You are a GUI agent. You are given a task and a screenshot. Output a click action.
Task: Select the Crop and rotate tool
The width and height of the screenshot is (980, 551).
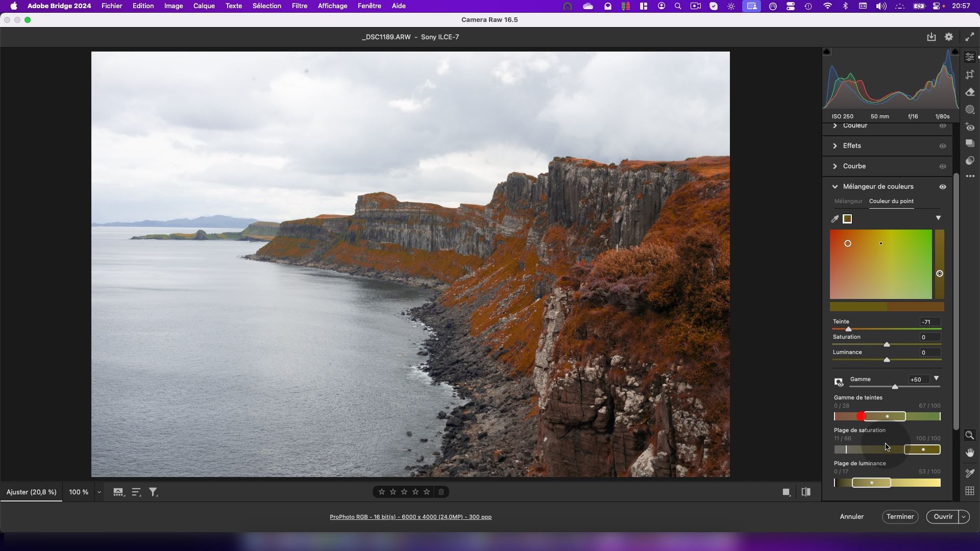tap(970, 74)
